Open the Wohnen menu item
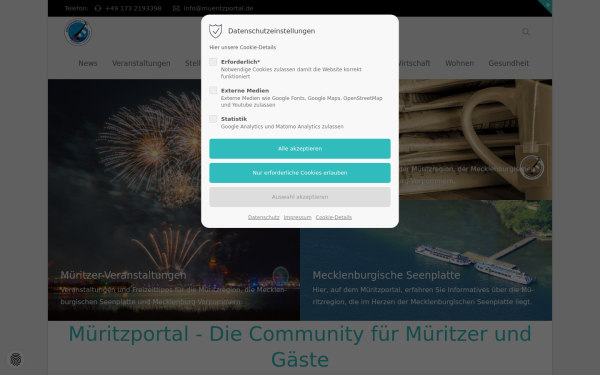Viewport: 600px width, 375px height. click(x=459, y=63)
